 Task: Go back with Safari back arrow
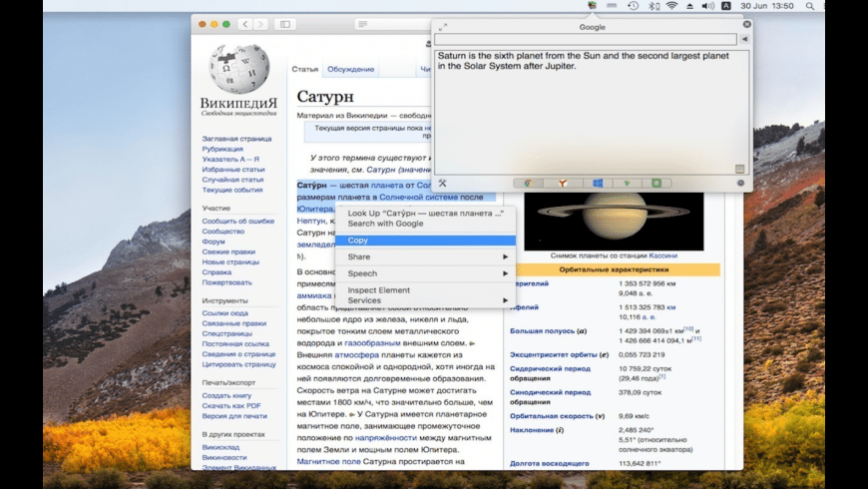click(x=245, y=24)
